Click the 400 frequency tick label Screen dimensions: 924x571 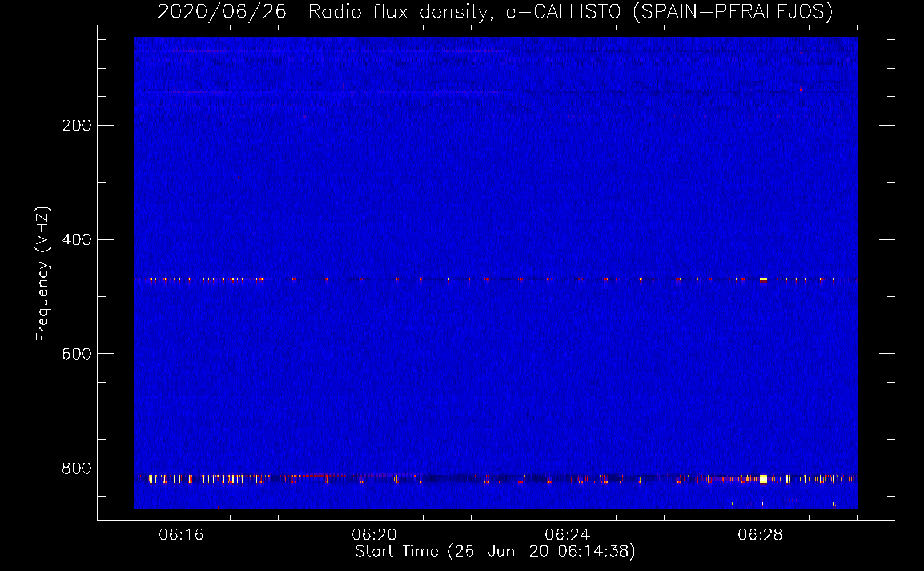click(x=77, y=240)
